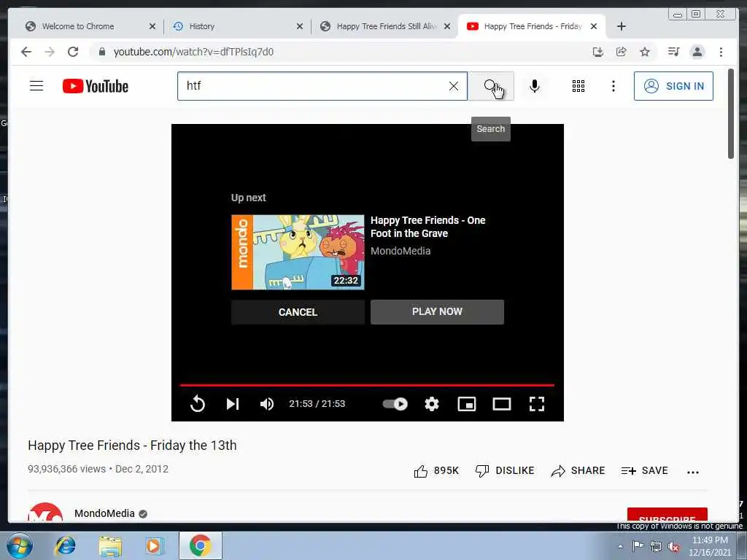
Task: Share the video
Action: point(578,471)
